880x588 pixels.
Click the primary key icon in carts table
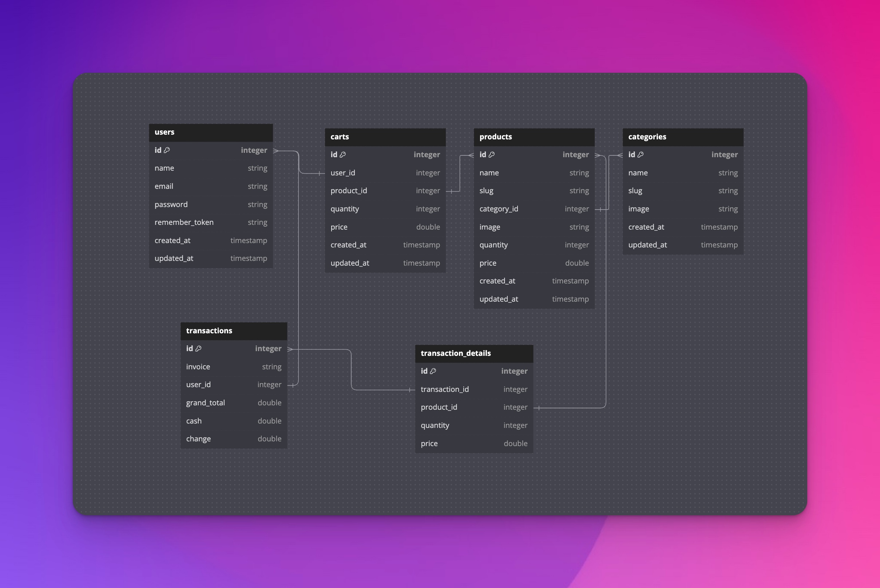[342, 155]
